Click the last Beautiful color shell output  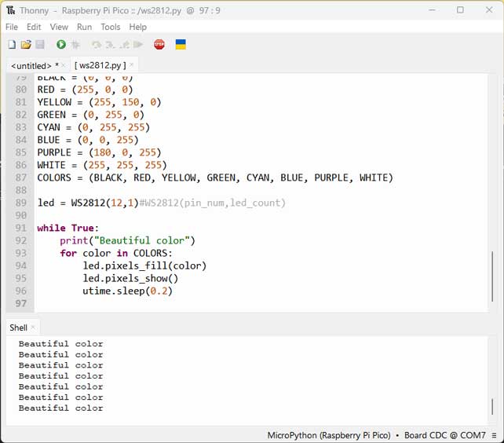point(60,408)
